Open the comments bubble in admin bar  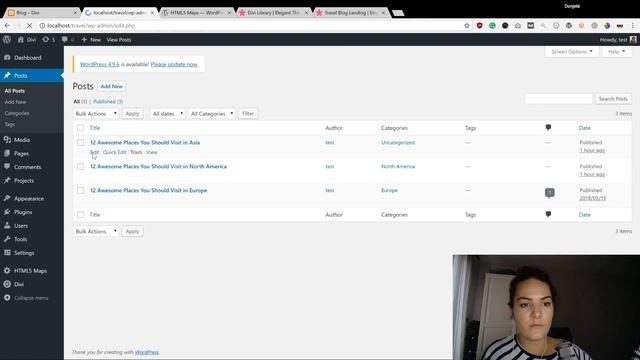point(64,40)
